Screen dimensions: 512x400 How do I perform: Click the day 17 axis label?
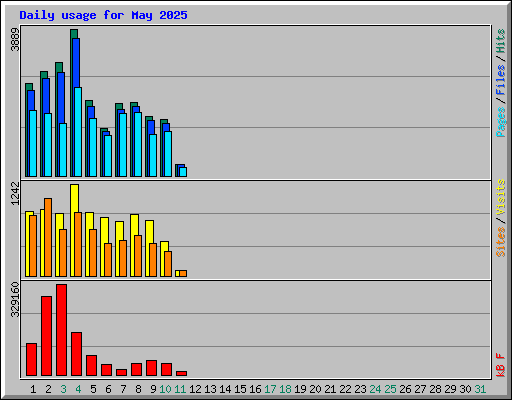[270, 389]
